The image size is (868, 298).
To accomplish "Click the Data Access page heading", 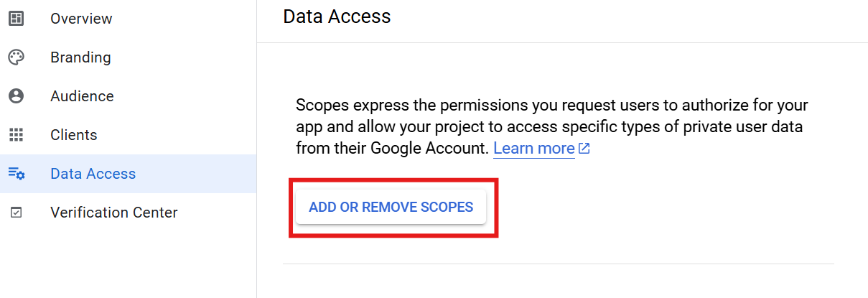I will pyautogui.click(x=337, y=17).
